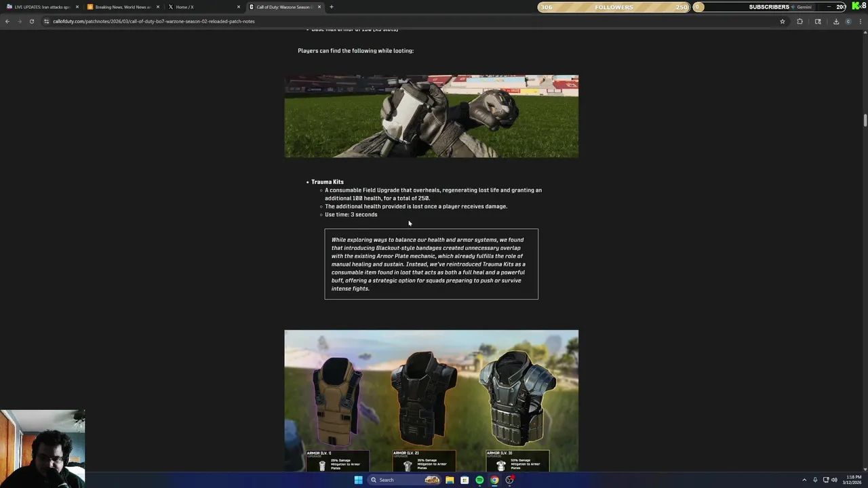Click the microphone icon in system tray

coord(815,480)
